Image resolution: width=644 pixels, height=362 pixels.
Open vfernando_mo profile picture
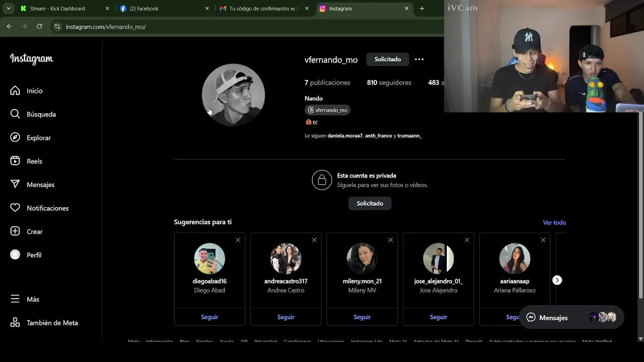tap(233, 95)
